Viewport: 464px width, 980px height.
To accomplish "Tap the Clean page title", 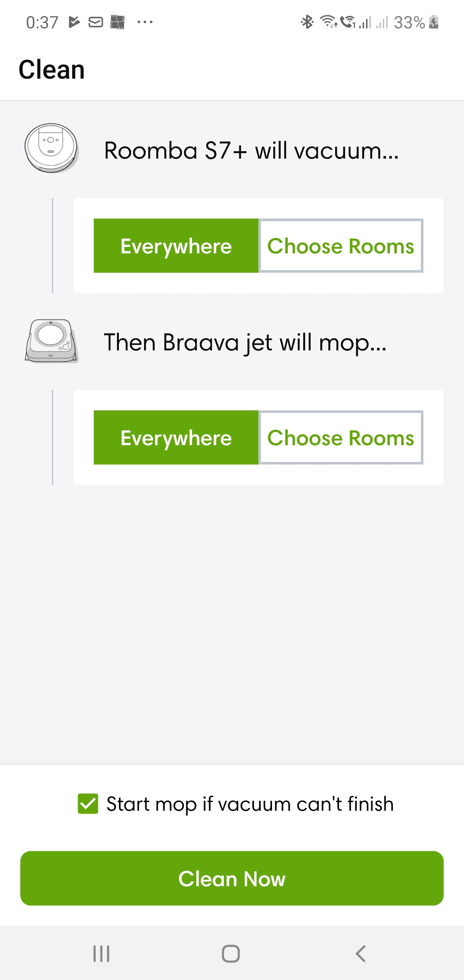I will (52, 70).
